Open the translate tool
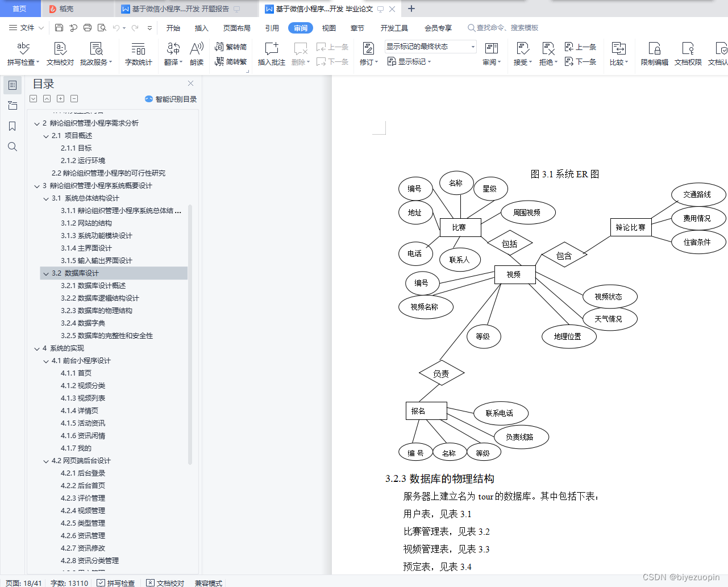 173,54
